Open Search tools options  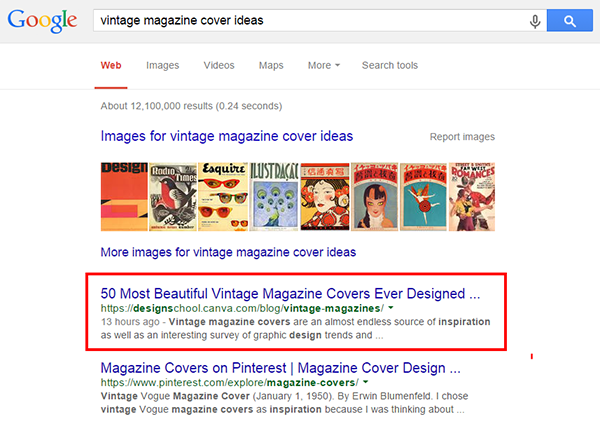pos(390,65)
